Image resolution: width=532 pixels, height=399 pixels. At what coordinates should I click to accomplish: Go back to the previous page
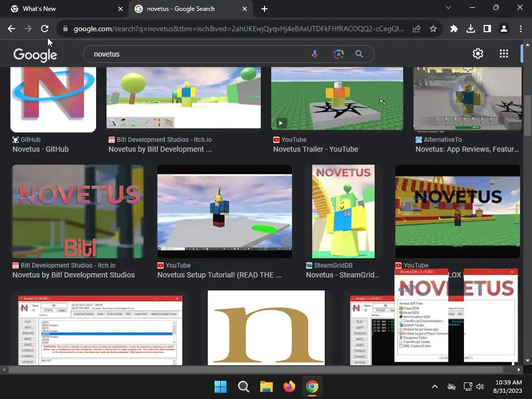tap(11, 29)
